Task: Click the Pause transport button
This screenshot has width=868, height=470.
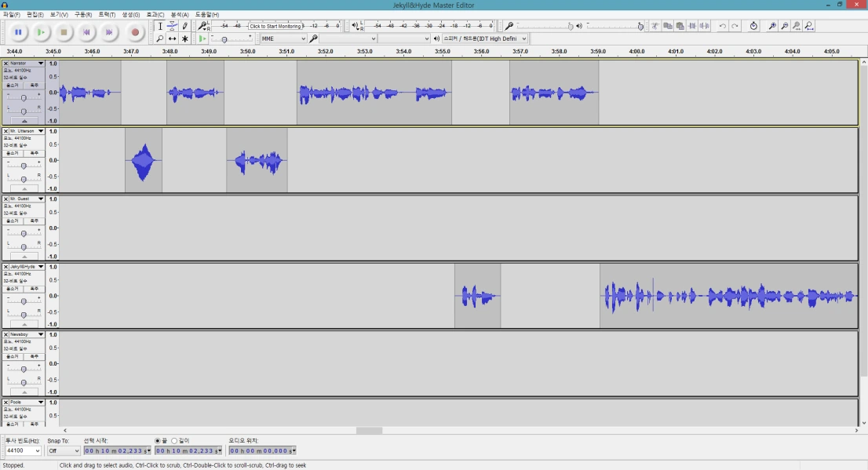Action: tap(18, 33)
